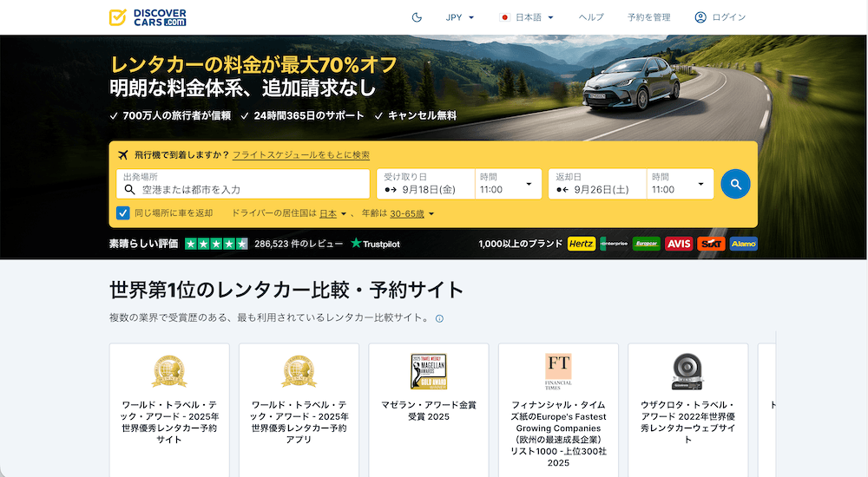Click the Magellan Awards badge
The height and width of the screenshot is (477, 868).
[429, 371]
